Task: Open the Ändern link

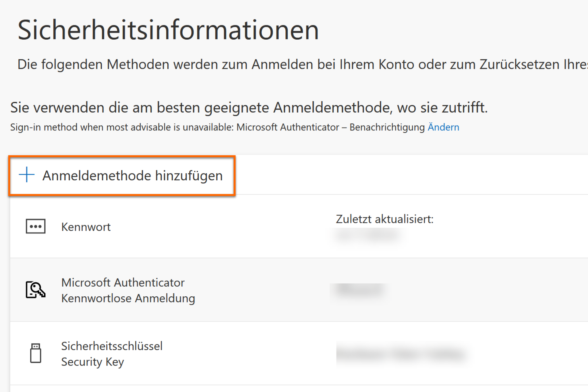Action: [443, 127]
